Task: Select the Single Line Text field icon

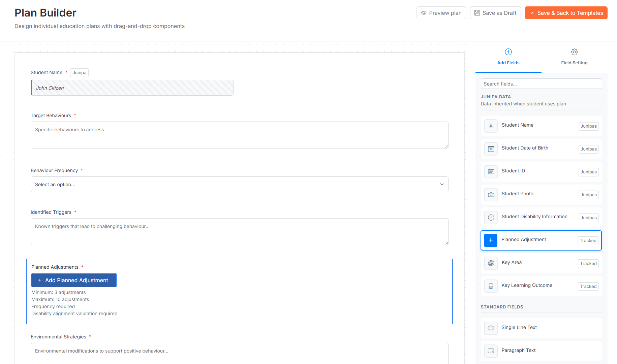Action: tap(491, 328)
